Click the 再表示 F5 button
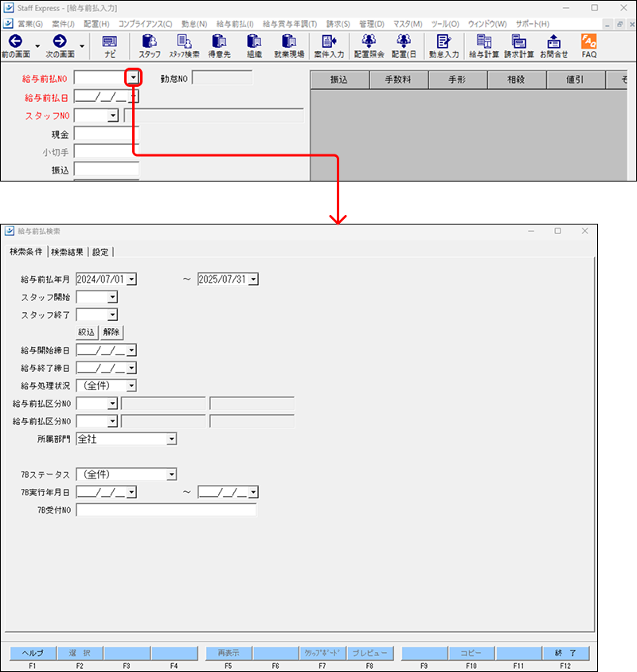This screenshot has height=672, width=637. pyautogui.click(x=229, y=653)
